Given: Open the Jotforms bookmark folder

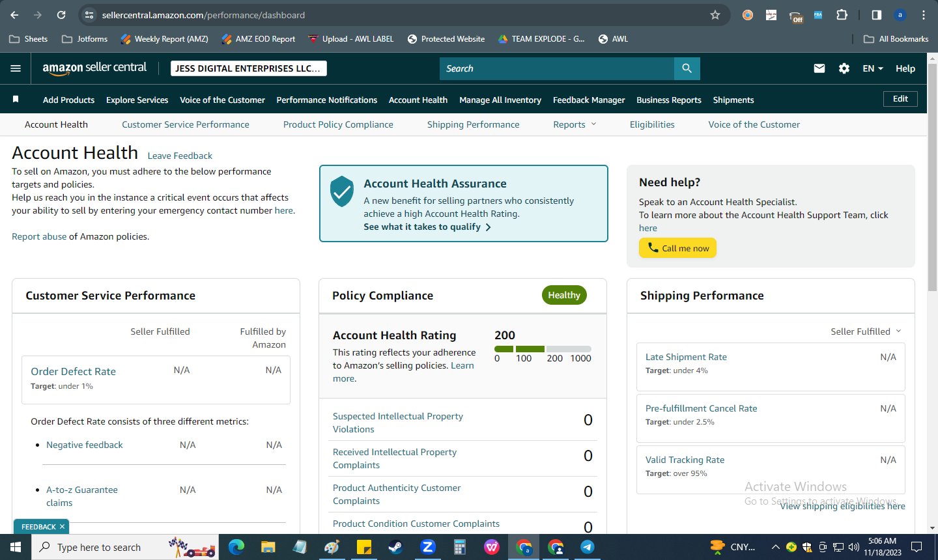Looking at the screenshot, I should [85, 39].
